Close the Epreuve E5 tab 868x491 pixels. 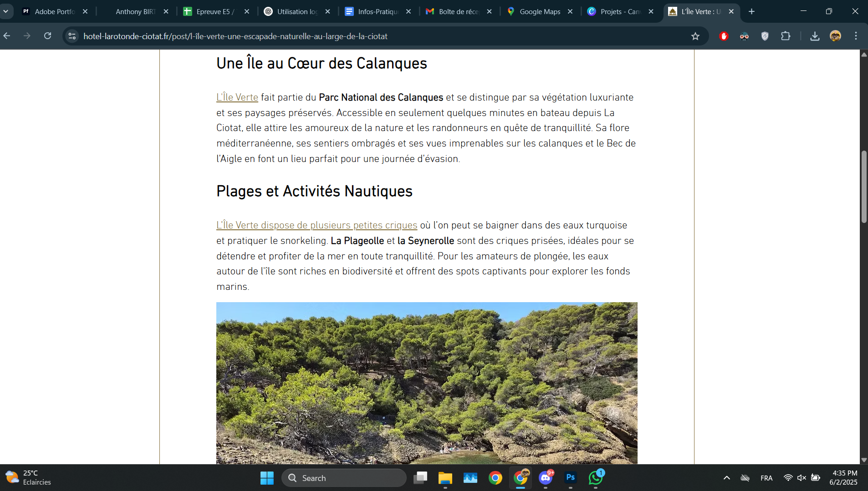coord(247,11)
